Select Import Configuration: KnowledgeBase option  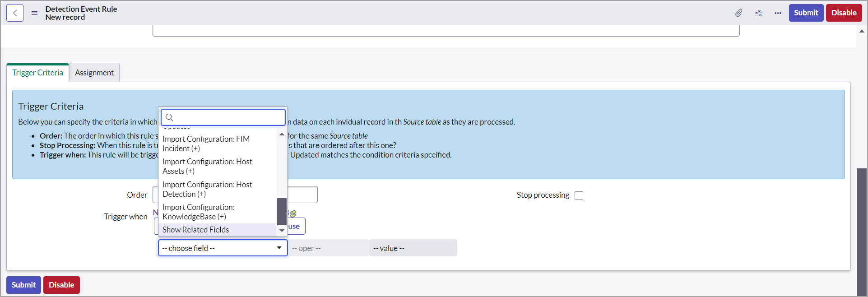tap(199, 212)
